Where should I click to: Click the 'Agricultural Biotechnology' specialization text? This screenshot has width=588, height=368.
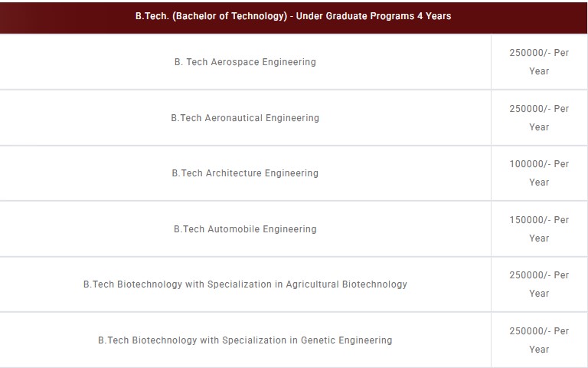click(x=346, y=284)
